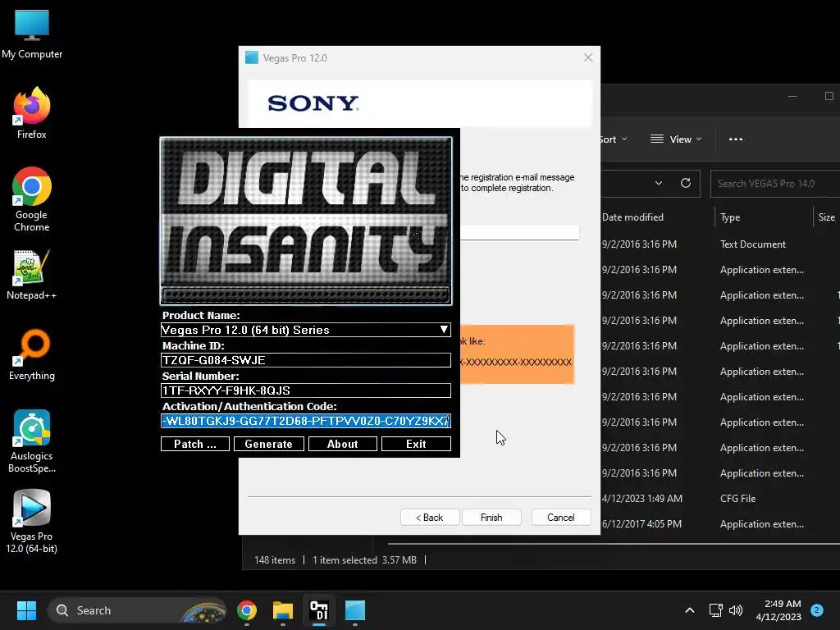Select the Text Document row in Explorer
The height and width of the screenshot is (630, 840).
(x=720, y=244)
